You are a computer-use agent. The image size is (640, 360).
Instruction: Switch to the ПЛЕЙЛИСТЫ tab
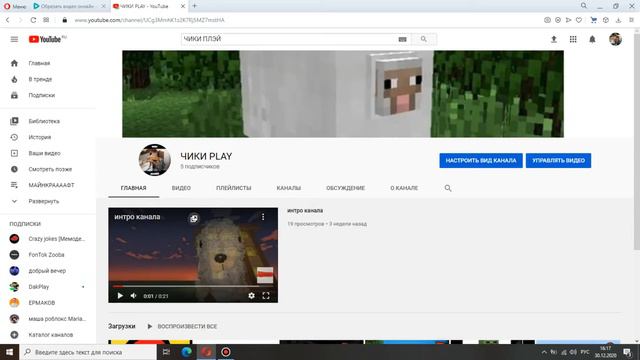coord(233,188)
